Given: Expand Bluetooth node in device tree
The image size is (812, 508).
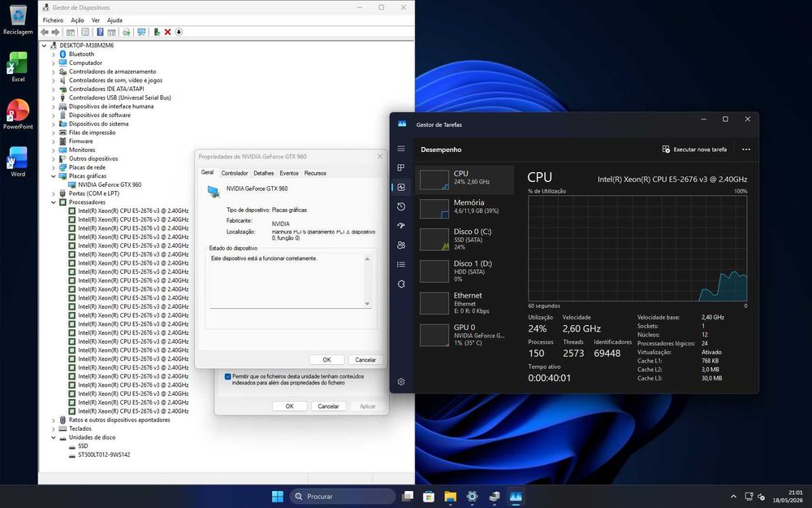Looking at the screenshot, I should (53, 54).
